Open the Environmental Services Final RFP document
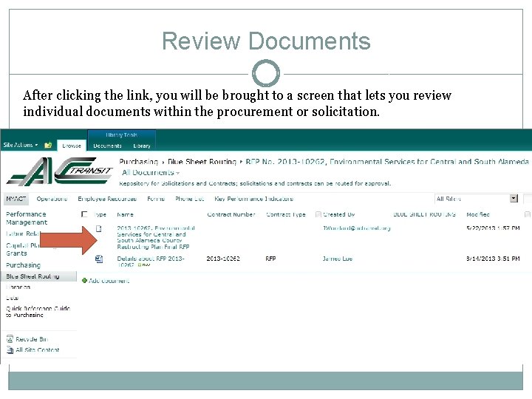 156,237
